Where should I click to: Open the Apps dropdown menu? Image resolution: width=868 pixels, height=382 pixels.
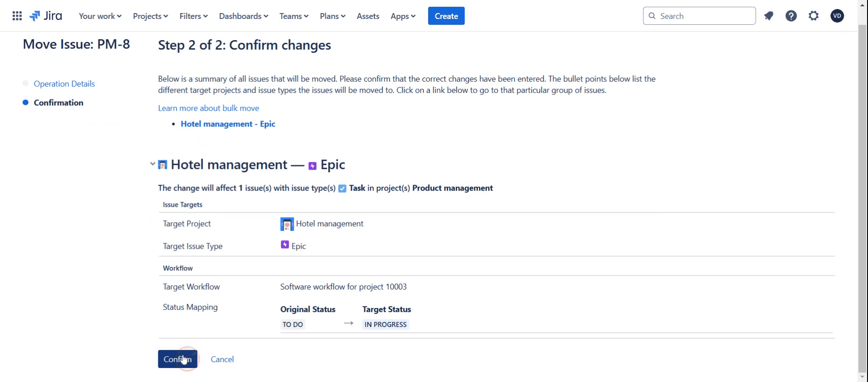tap(403, 16)
